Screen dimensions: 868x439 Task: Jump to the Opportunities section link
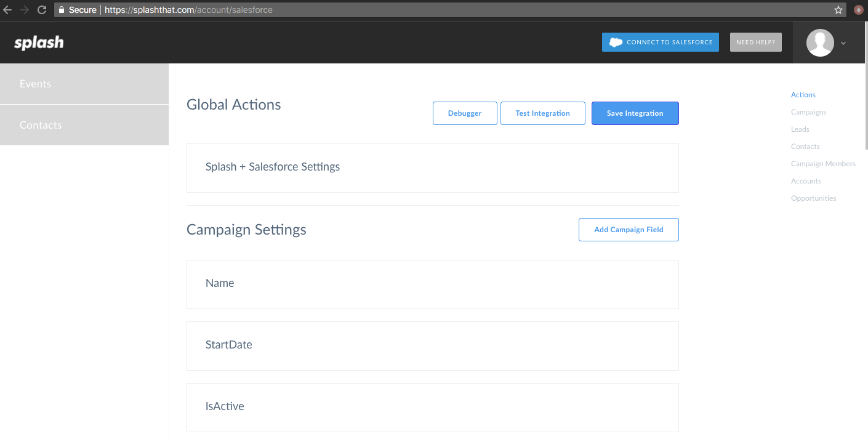pos(813,198)
